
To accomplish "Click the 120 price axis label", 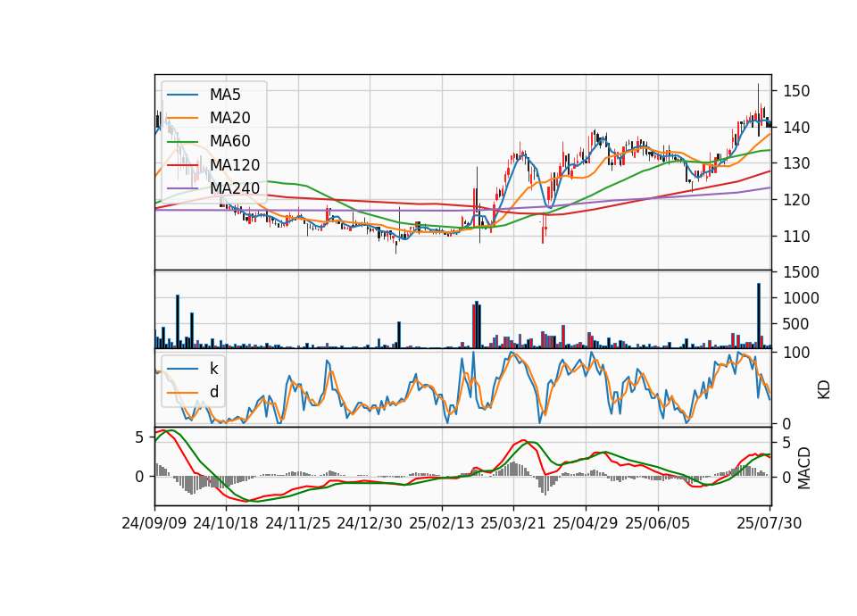I will [796, 200].
